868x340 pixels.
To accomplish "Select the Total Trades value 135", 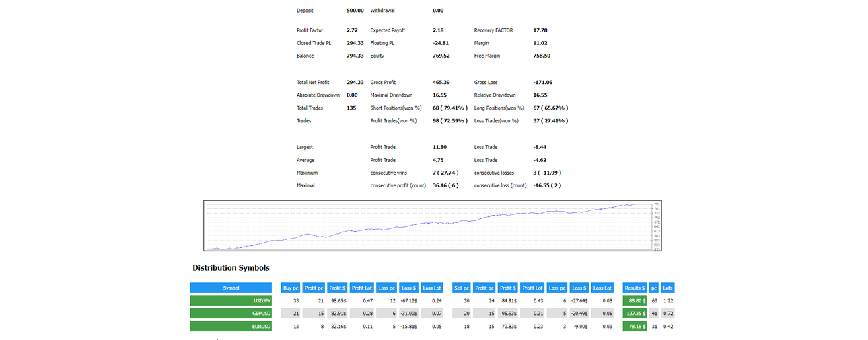I will pyautogui.click(x=351, y=108).
